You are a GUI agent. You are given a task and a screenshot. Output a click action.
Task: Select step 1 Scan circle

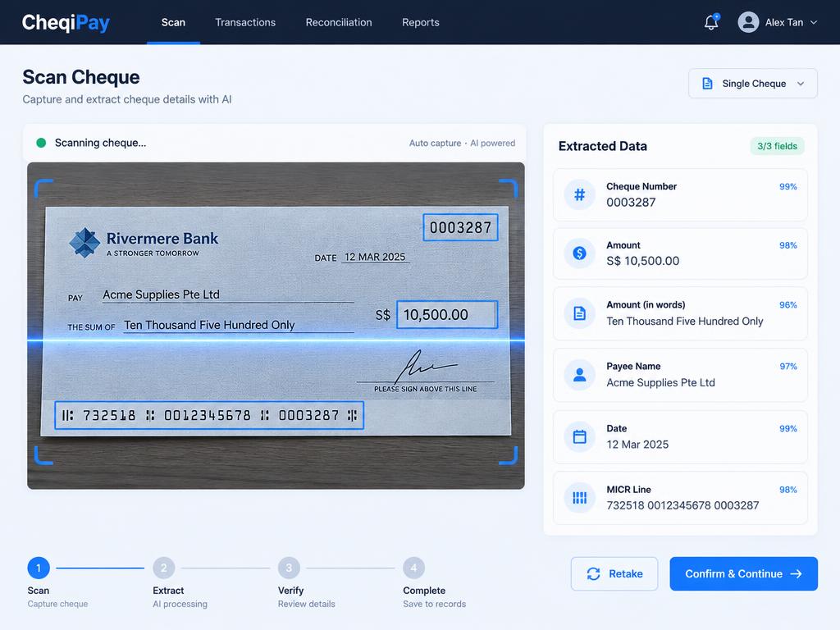click(x=39, y=568)
